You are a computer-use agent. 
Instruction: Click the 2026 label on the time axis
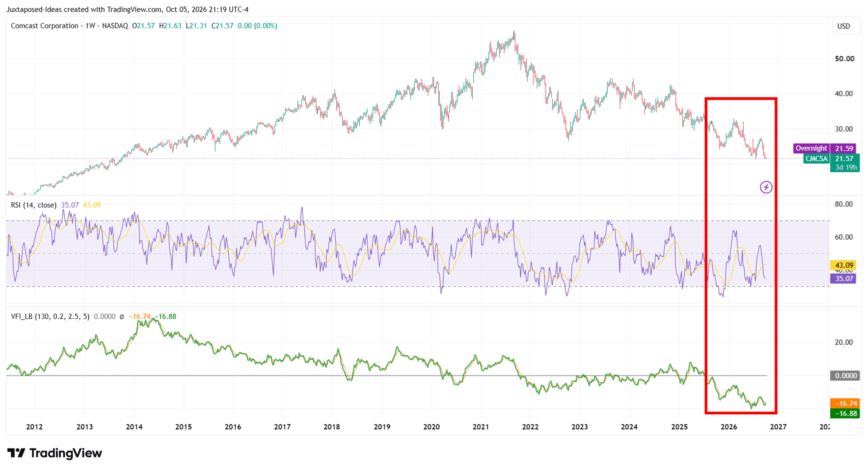[729, 427]
